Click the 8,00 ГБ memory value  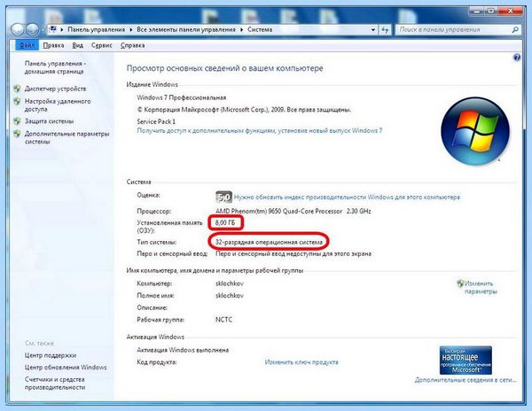pos(225,222)
